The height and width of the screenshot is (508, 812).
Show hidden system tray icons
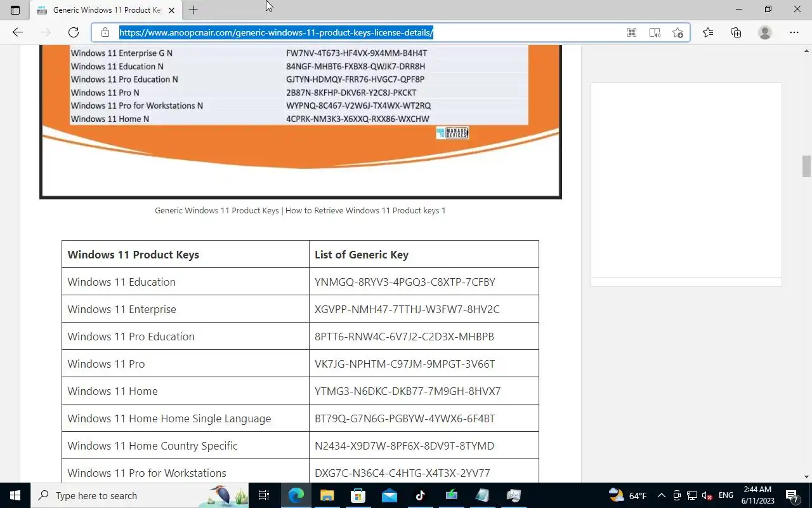tap(661, 495)
